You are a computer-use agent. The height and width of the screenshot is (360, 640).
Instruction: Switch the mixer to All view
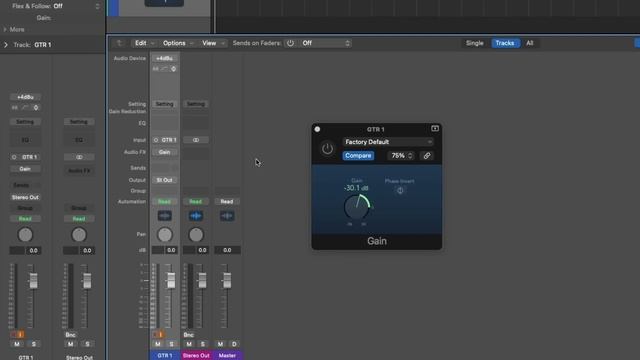pyautogui.click(x=529, y=43)
